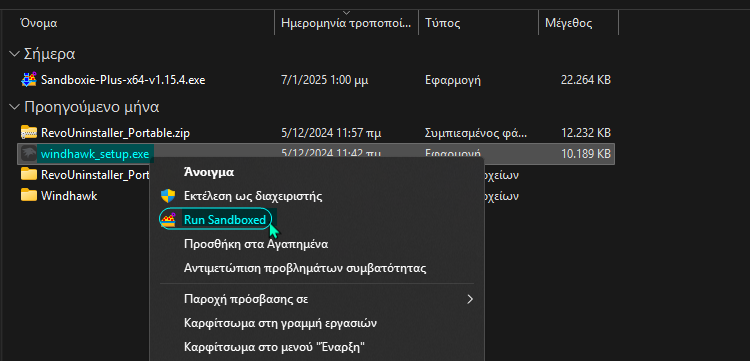Click the Προηγούμενο μήνα group label
The height and width of the screenshot is (361, 750).
[91, 107]
